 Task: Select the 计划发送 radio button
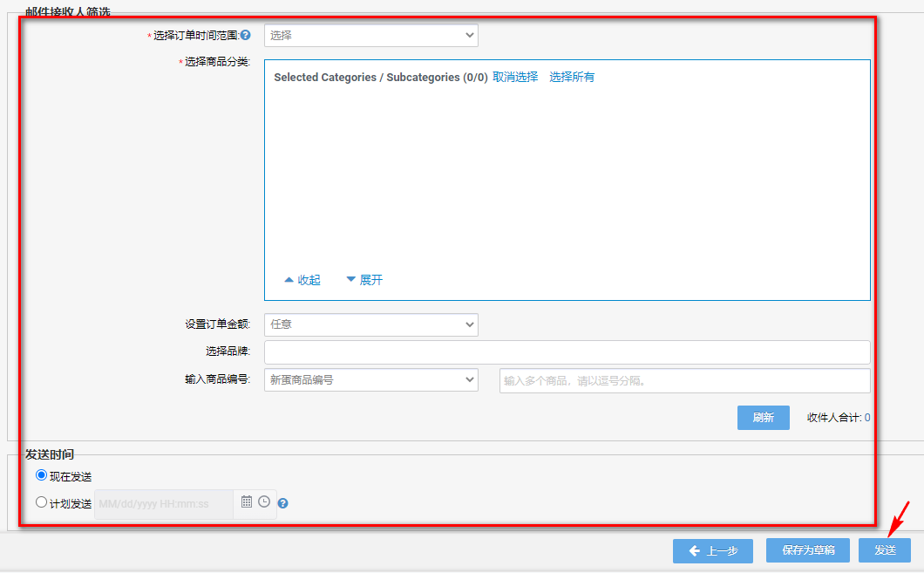tap(41, 502)
